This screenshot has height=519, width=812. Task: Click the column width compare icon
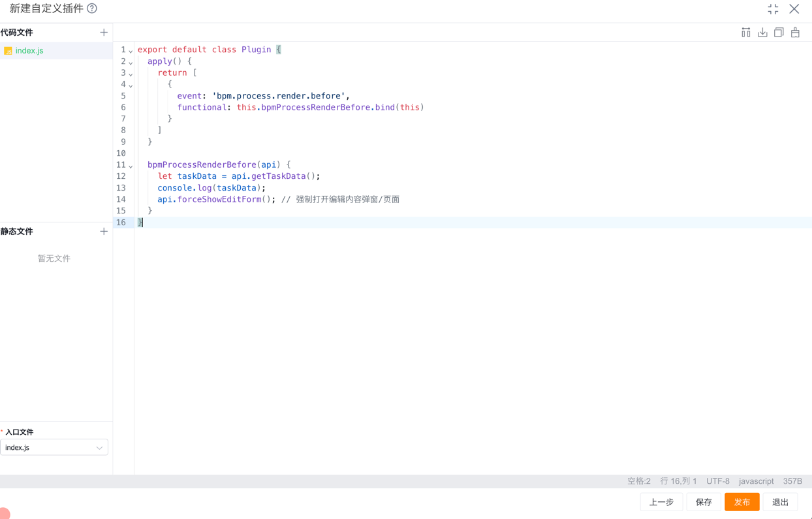745,33
